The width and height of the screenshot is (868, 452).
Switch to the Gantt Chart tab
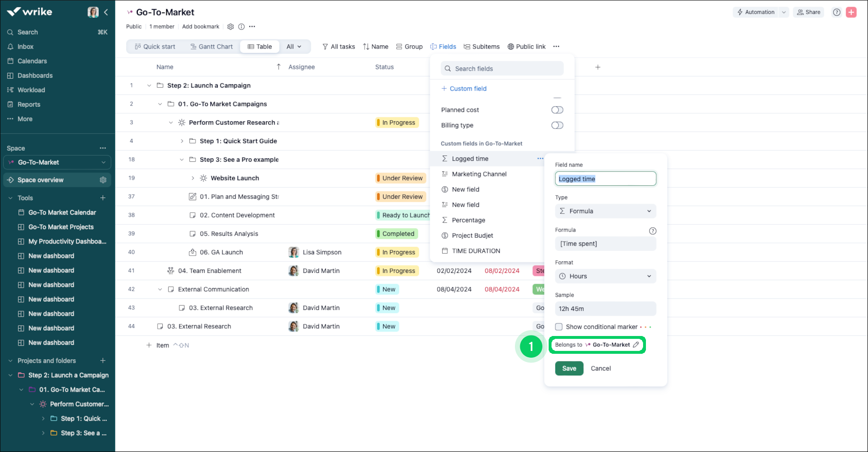tap(211, 47)
